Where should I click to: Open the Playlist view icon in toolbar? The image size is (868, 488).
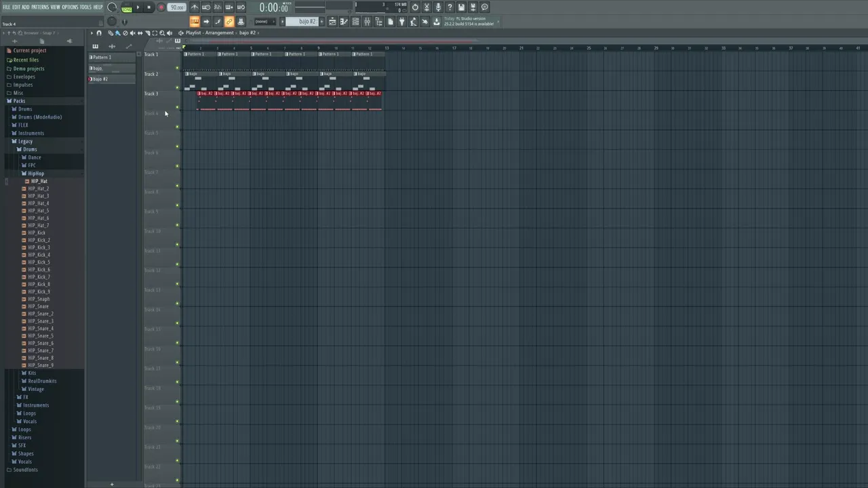pos(332,22)
